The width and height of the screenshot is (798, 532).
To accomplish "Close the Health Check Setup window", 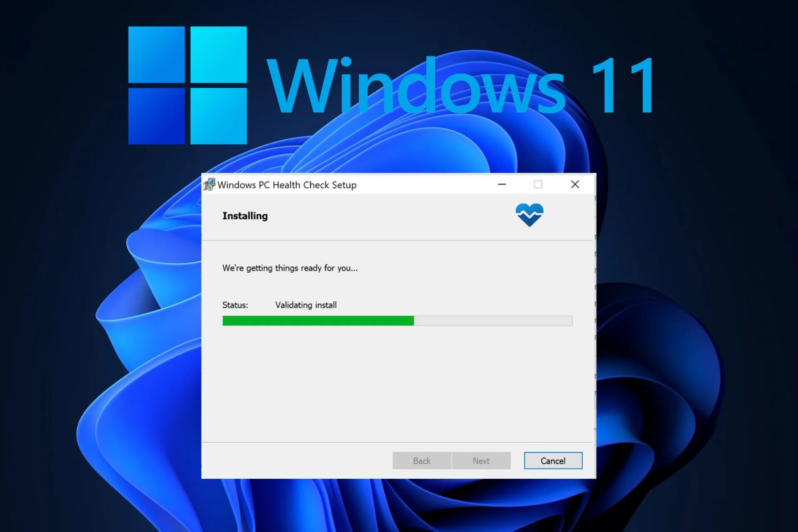I will point(575,184).
